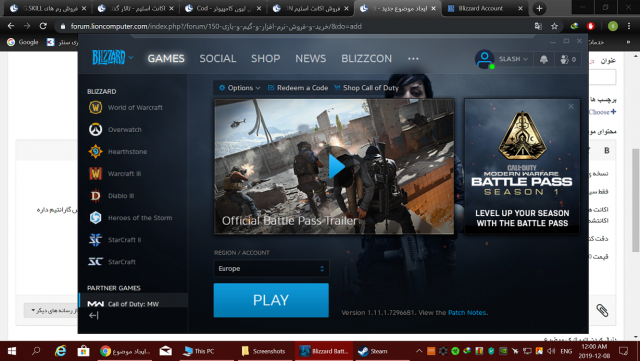Open World of Warcraft game icon
This screenshot has height=361, width=640.
96,107
